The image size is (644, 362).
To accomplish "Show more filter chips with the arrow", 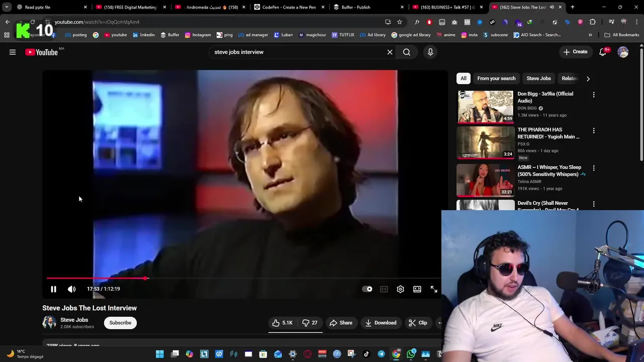I will [x=588, y=78].
